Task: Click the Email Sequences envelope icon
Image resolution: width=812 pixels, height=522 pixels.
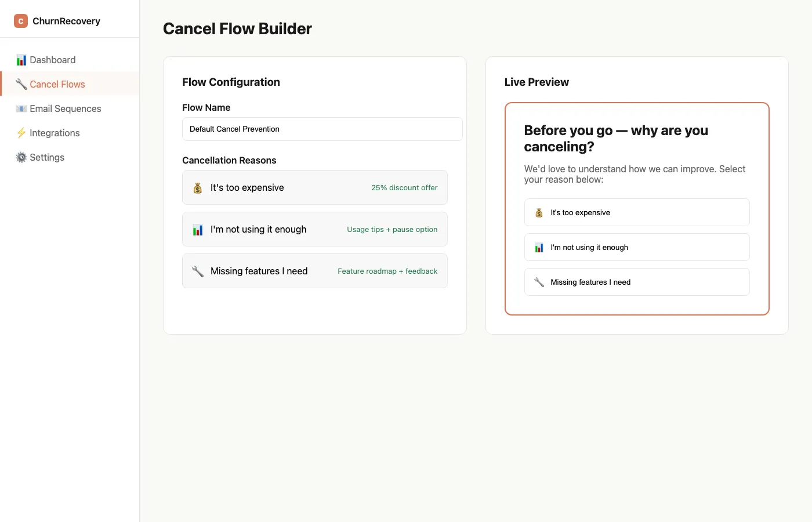Action: coord(21,109)
